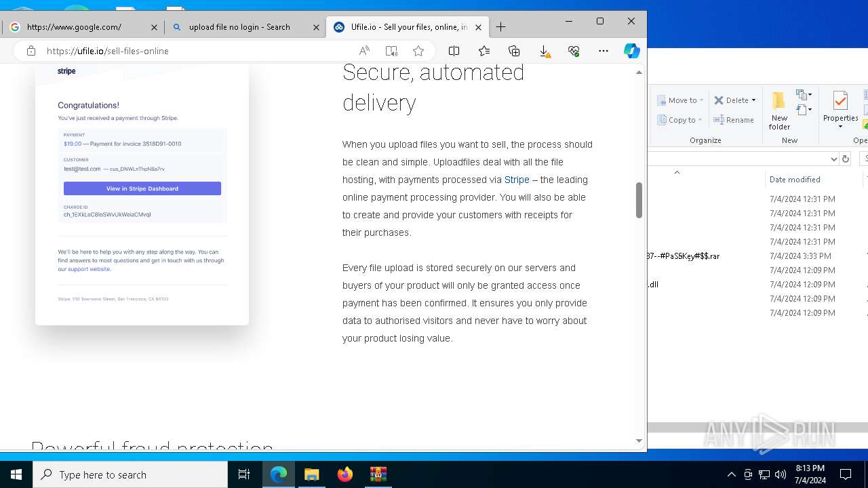Open WinRAR from taskbar
This screenshot has height=488, width=868.
click(x=378, y=474)
